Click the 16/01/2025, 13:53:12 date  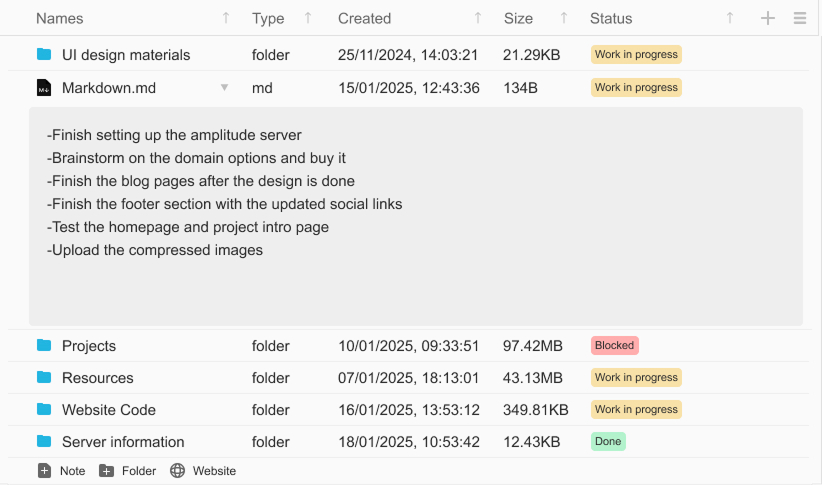409,409
